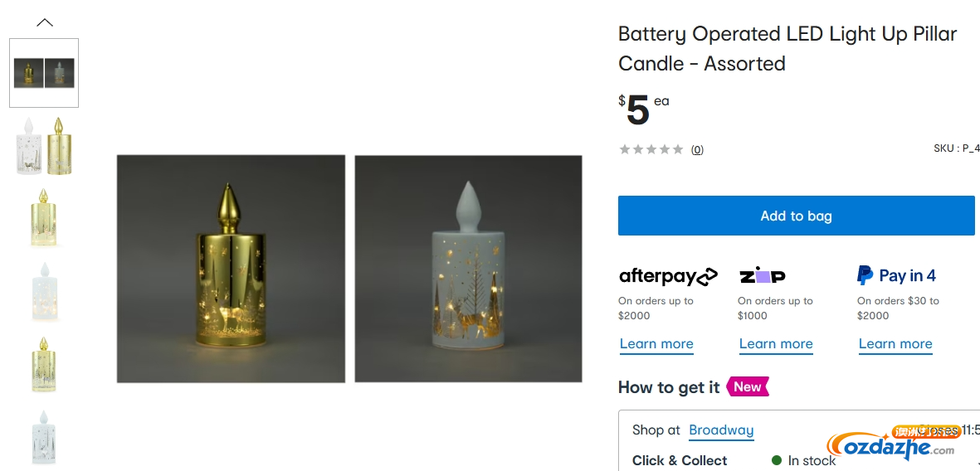Click the up chevron above the thumbnails
Screen dimensions: 980x471
[44, 22]
